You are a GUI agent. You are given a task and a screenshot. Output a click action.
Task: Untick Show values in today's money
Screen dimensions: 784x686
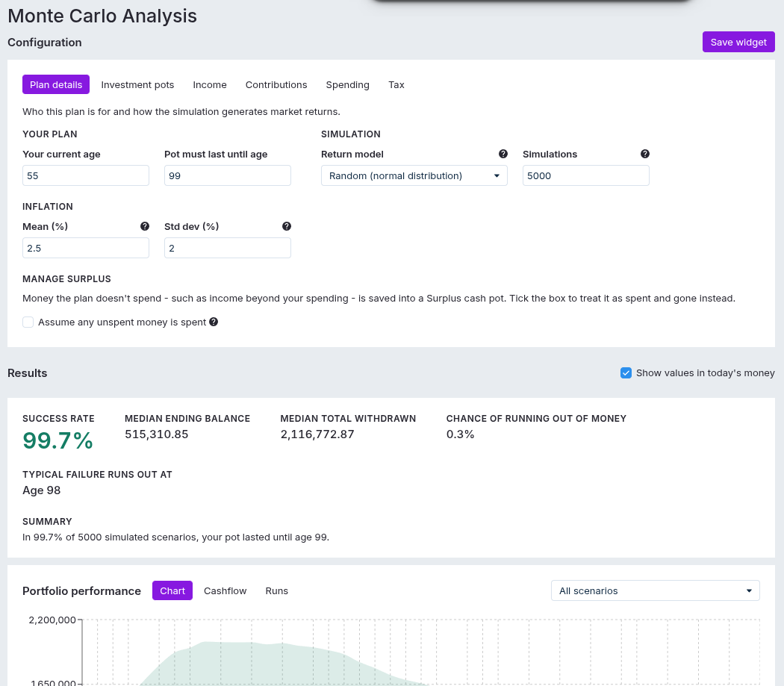click(626, 373)
